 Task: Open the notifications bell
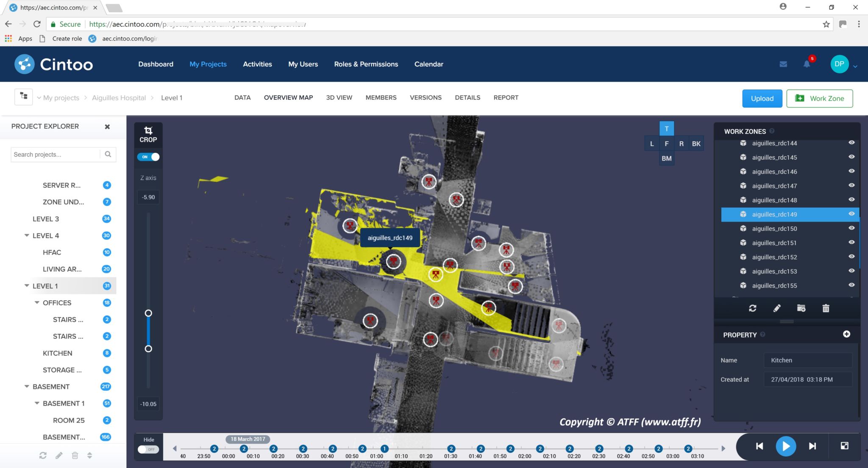pos(807,64)
